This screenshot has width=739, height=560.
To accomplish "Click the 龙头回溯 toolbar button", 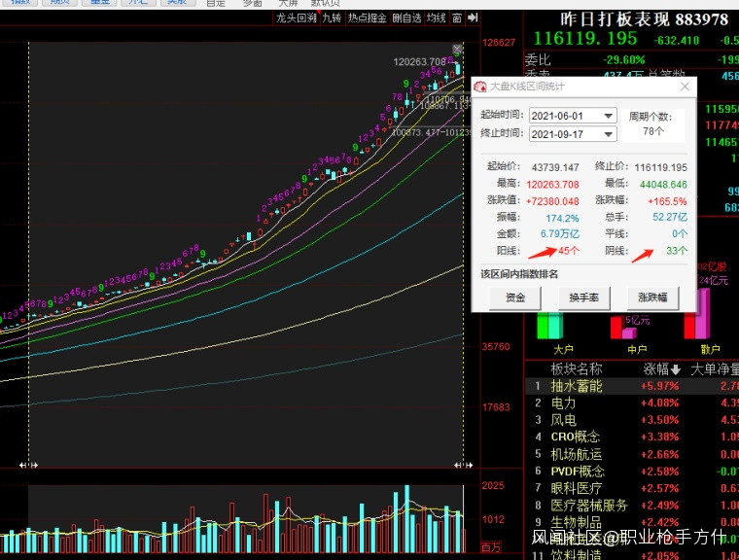I will coord(296,17).
